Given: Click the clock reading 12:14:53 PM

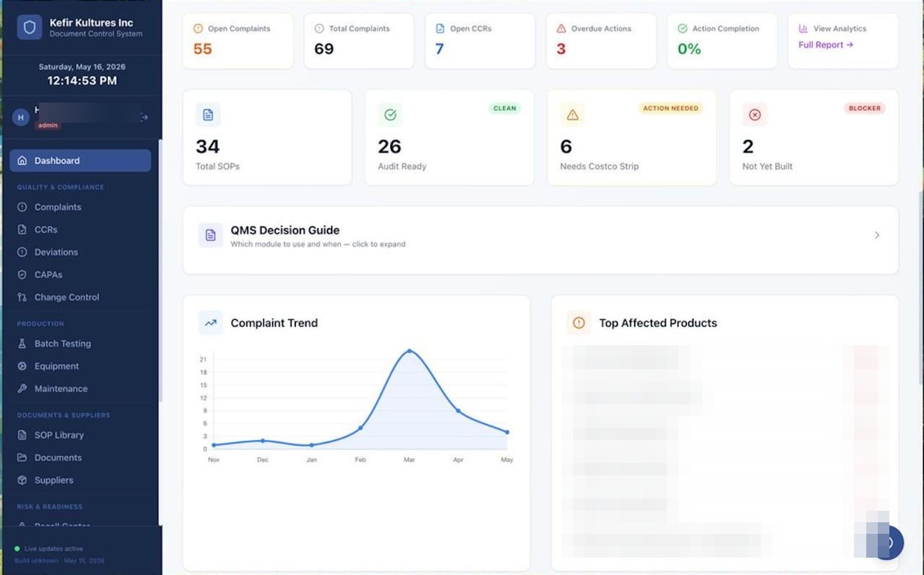Looking at the screenshot, I should click(82, 80).
